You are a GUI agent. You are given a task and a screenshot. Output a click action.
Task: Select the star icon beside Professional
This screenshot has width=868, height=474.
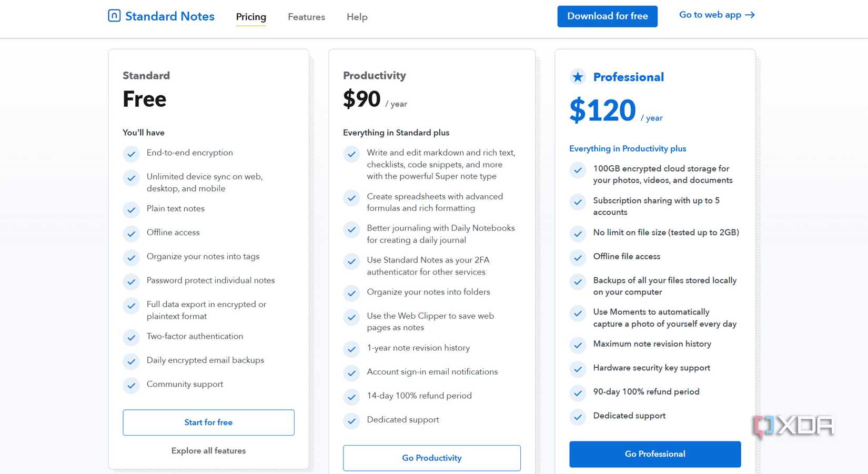click(578, 76)
